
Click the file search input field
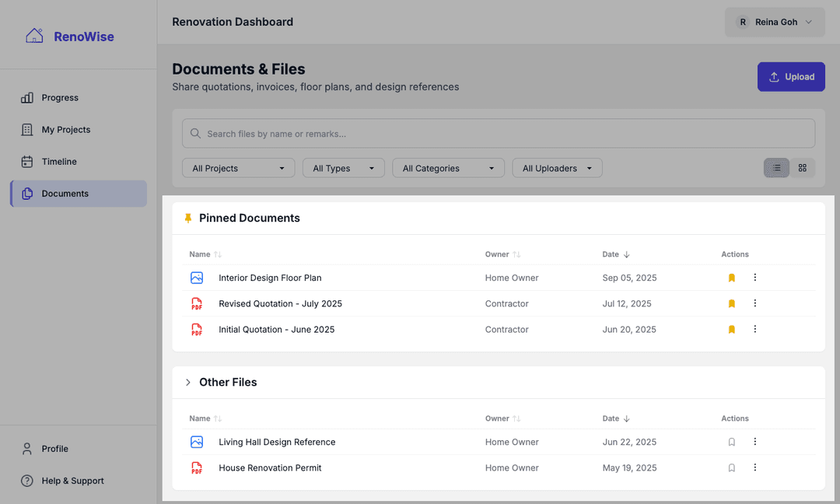pos(498,133)
